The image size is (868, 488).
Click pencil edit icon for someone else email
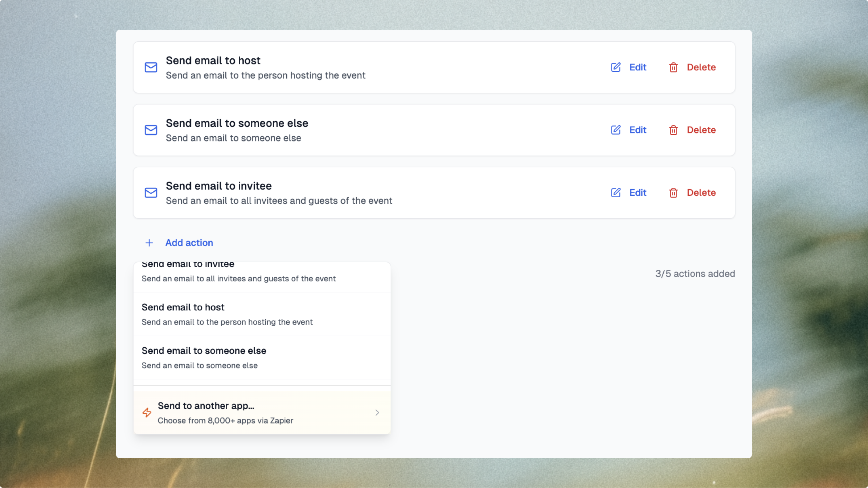pyautogui.click(x=616, y=130)
